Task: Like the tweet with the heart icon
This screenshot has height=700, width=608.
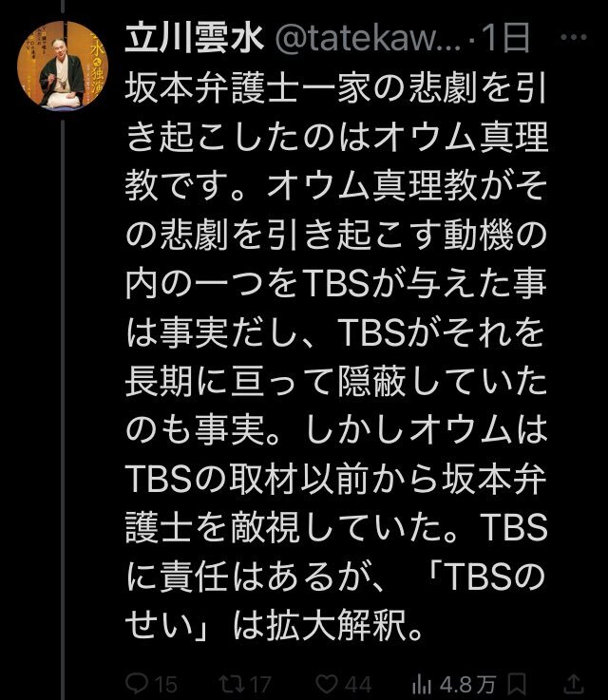Action: (x=327, y=684)
